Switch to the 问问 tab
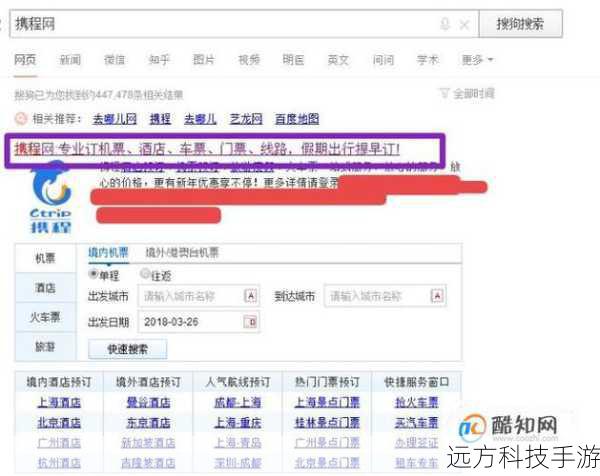Viewport: 600px width, 476px height. pyautogui.click(x=383, y=60)
